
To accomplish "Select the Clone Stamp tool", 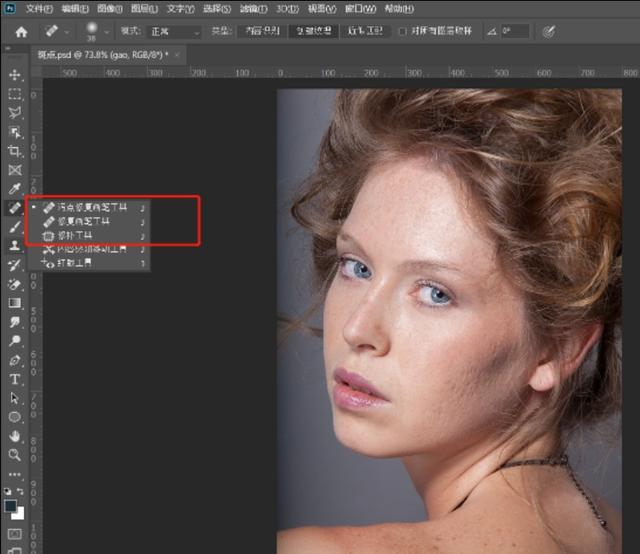I will 14,245.
